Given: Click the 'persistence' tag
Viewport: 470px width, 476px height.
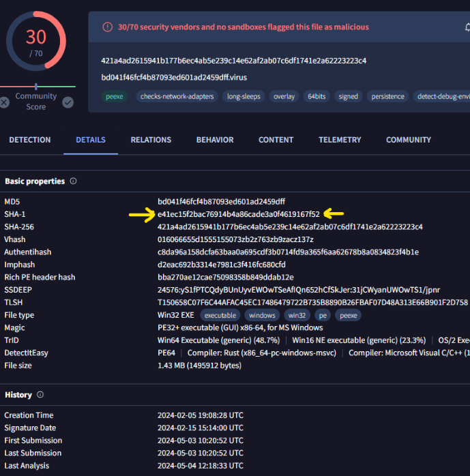Looking at the screenshot, I should [x=387, y=97].
